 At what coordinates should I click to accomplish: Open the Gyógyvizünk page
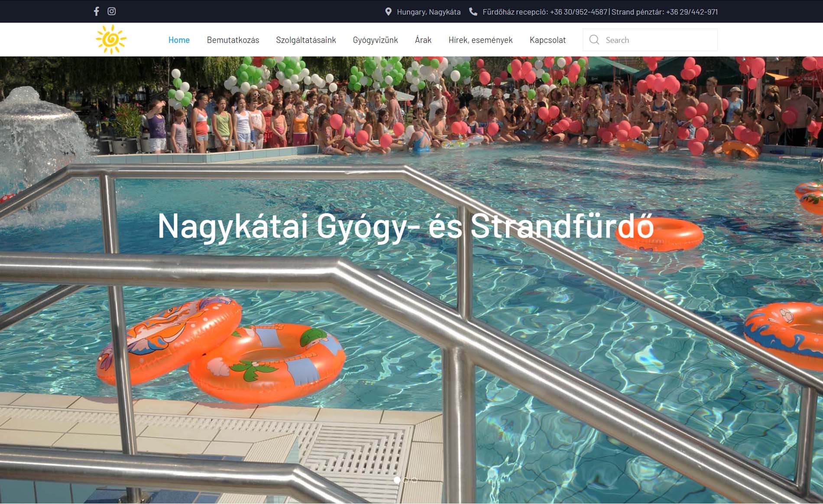pyautogui.click(x=375, y=40)
